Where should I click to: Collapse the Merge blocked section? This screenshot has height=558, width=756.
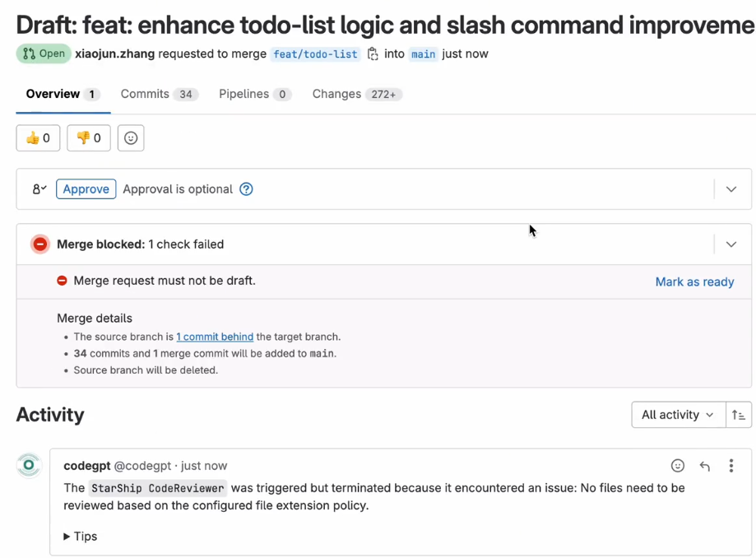click(x=731, y=244)
